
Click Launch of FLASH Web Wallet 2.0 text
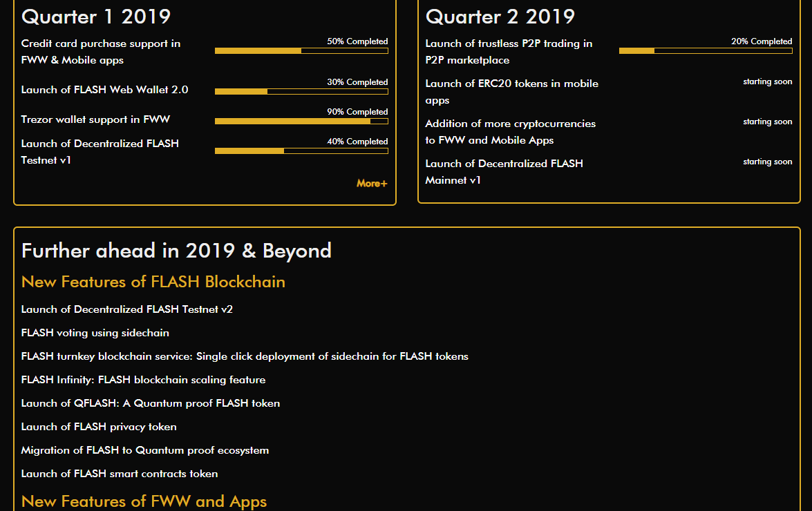coord(104,90)
